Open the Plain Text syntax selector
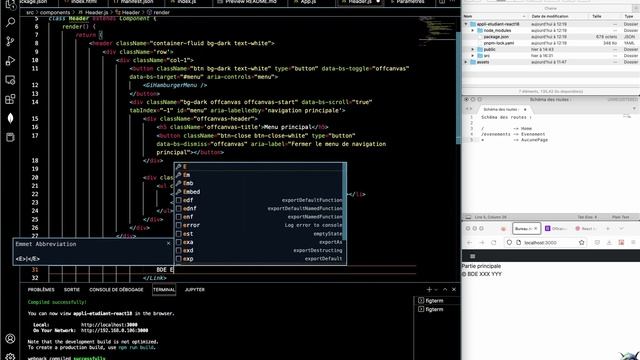The height and width of the screenshot is (360, 640). (620, 217)
